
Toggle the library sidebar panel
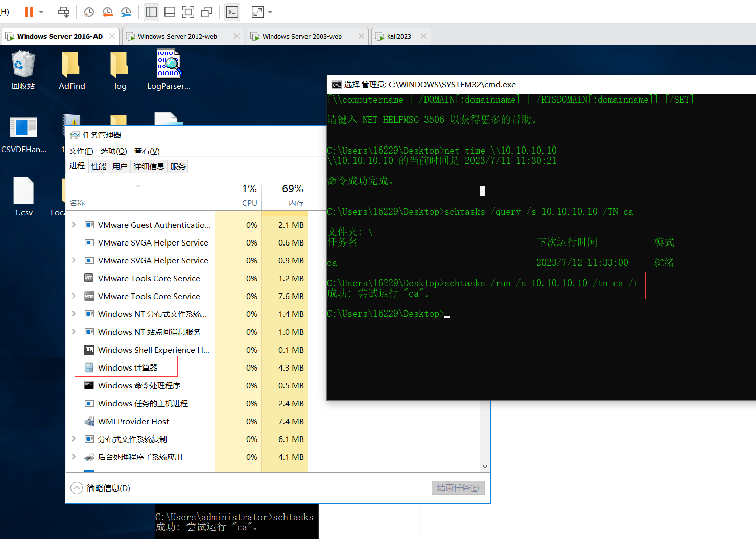[151, 12]
